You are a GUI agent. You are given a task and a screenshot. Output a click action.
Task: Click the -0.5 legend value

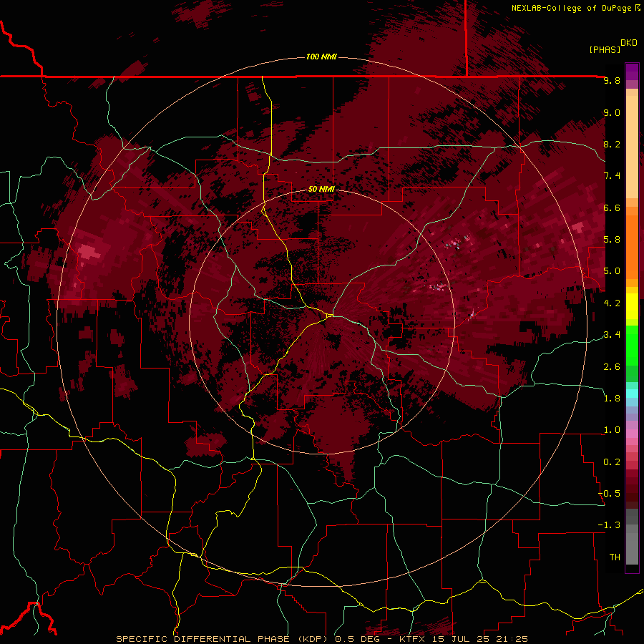pyautogui.click(x=610, y=494)
